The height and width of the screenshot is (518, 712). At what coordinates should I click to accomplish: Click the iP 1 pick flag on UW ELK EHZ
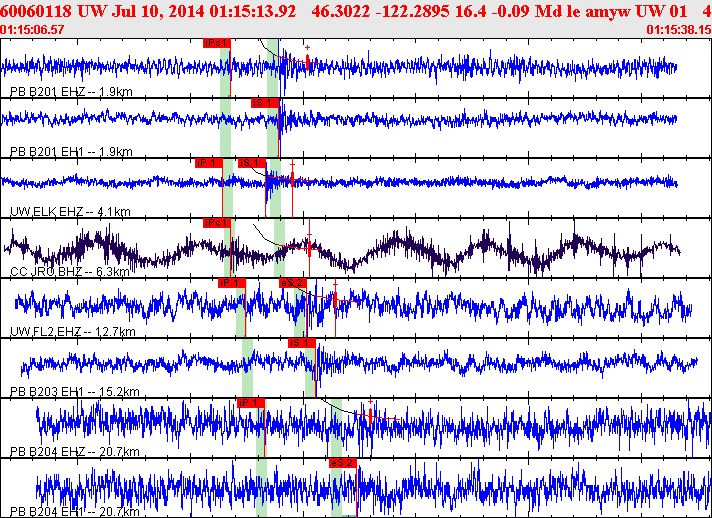click(x=208, y=163)
